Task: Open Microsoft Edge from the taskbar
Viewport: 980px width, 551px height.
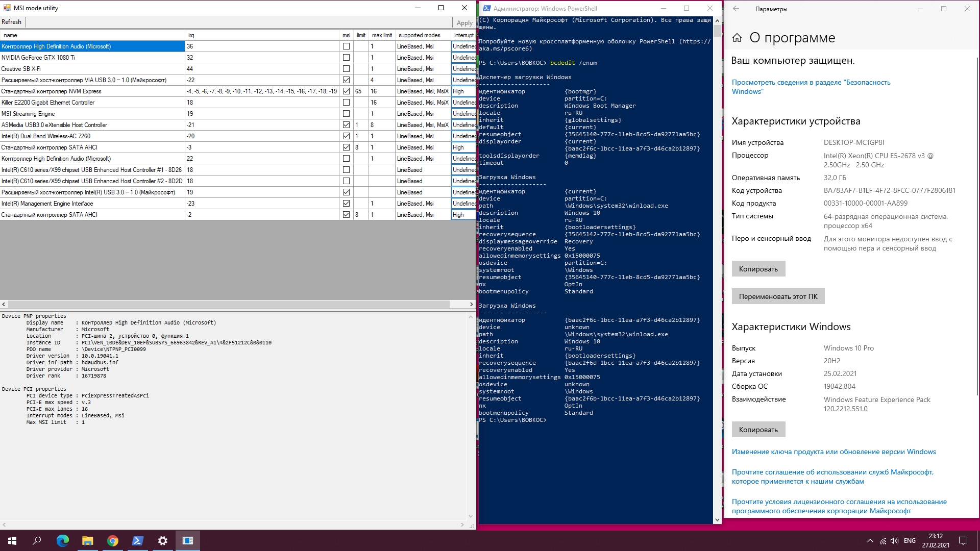Action: pos(63,541)
